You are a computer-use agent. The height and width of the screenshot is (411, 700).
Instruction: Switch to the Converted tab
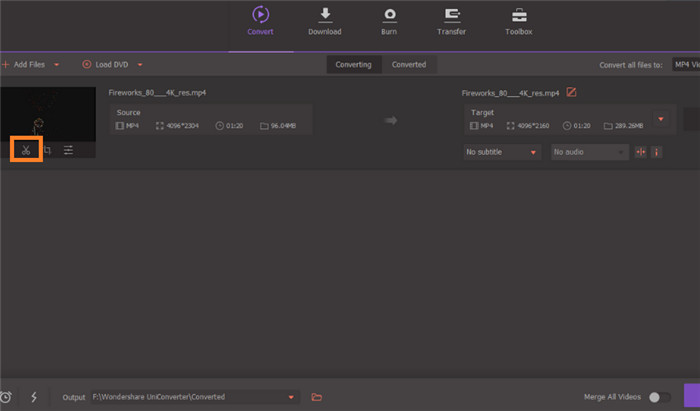[x=408, y=65]
